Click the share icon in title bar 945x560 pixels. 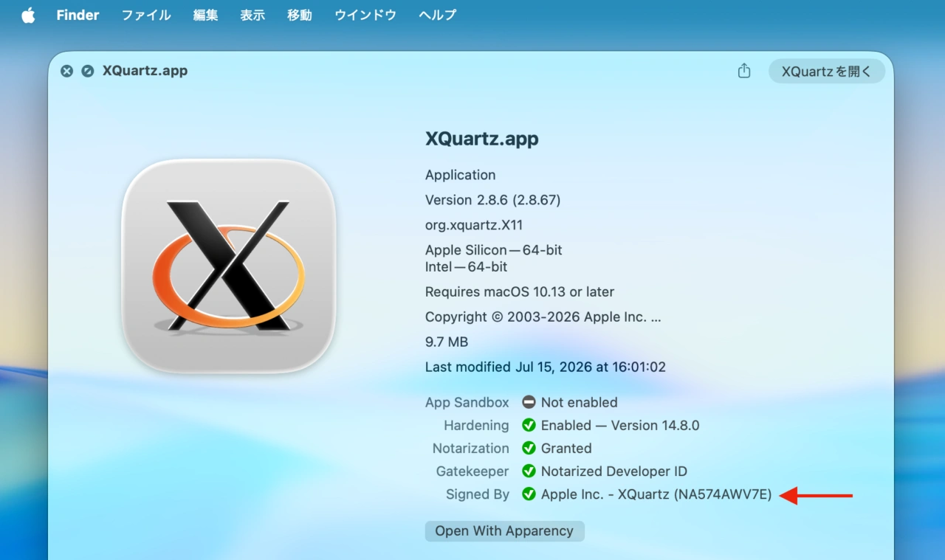coord(744,71)
